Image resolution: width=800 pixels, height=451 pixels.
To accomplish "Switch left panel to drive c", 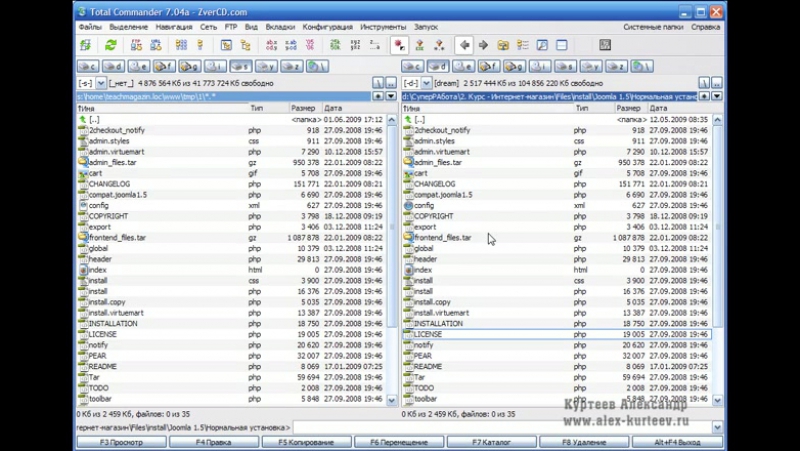I will [88, 66].
